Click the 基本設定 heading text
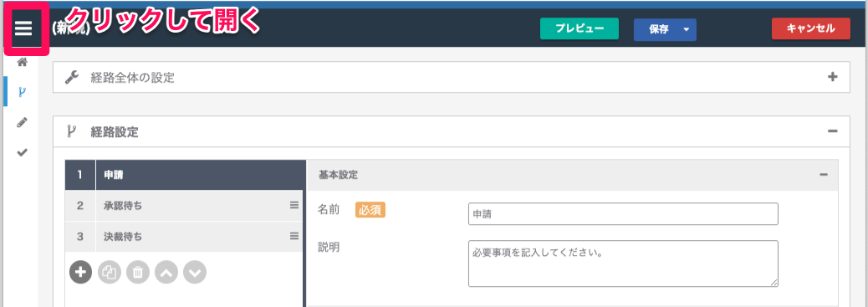Screen dimensions: 868x307 (x=338, y=175)
